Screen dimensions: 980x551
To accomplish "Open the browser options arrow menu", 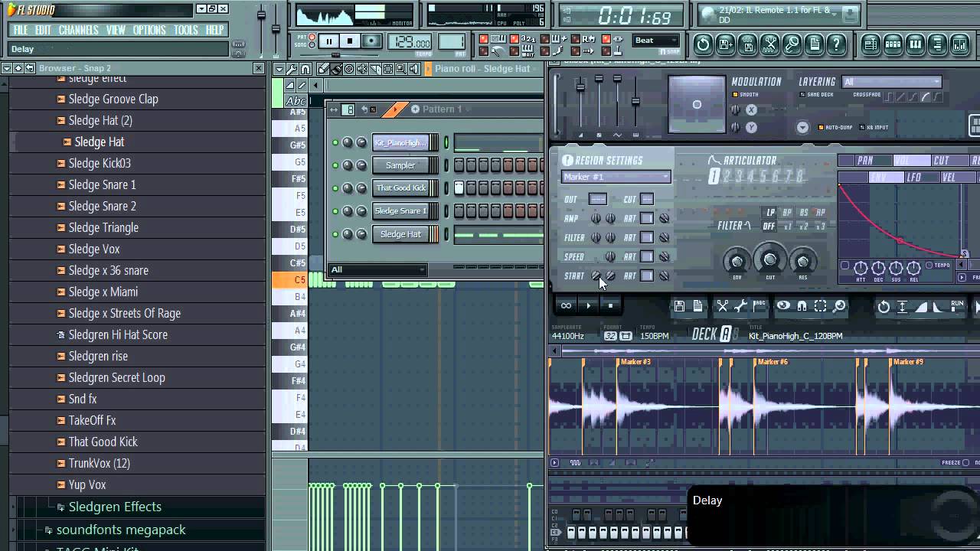I will (6, 69).
